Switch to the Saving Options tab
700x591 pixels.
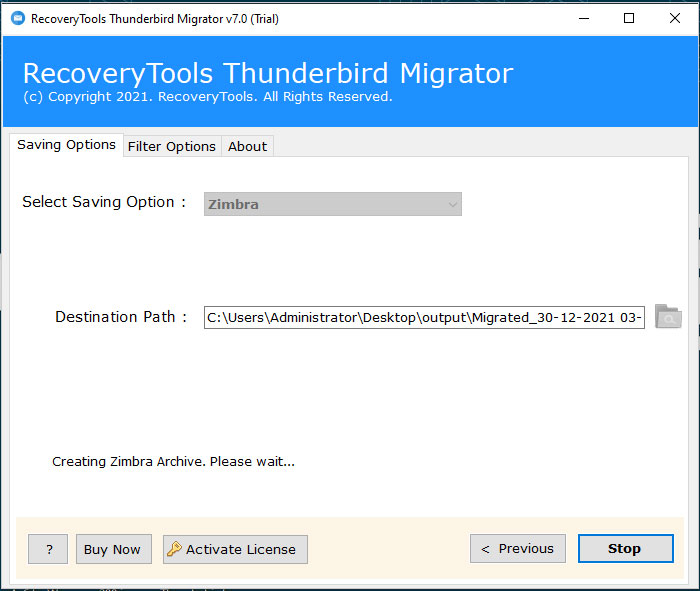pyautogui.click(x=66, y=145)
